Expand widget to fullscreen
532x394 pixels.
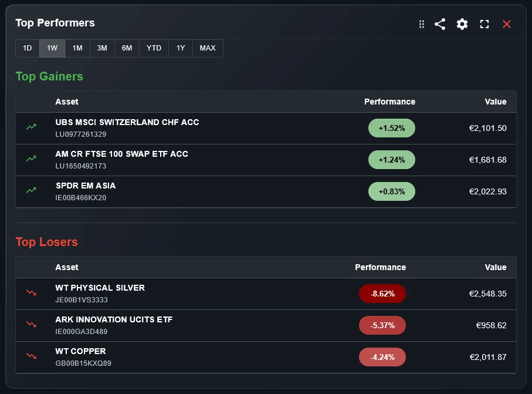[x=484, y=24]
